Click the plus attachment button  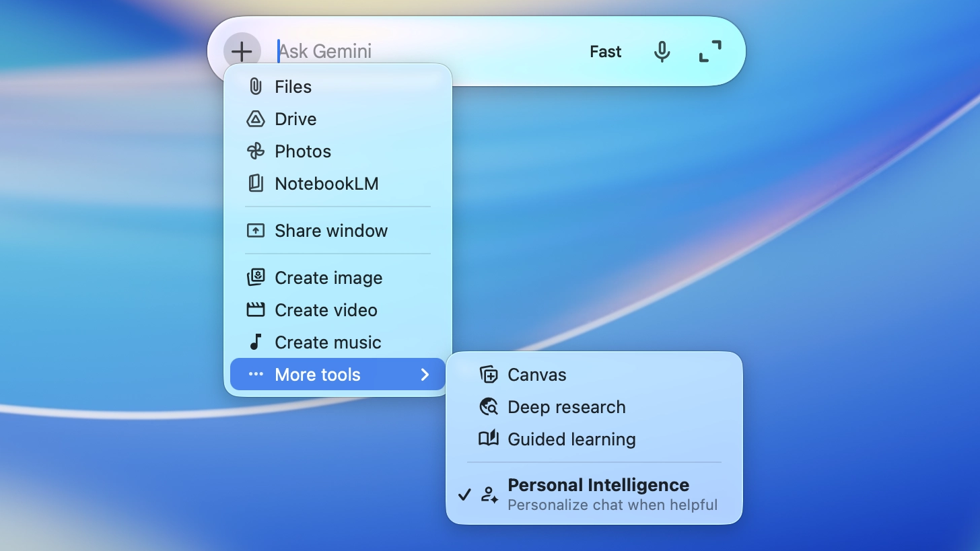[242, 51]
